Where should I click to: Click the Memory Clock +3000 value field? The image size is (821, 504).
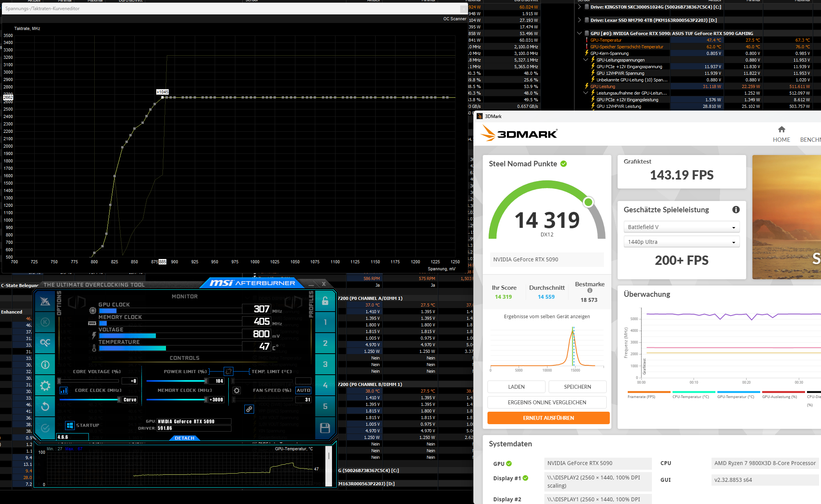(217, 400)
